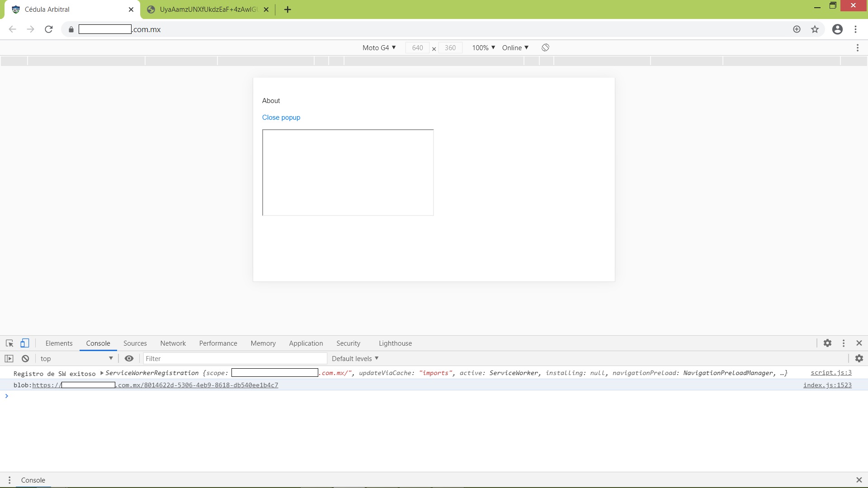Switch to the Lighthouse tab
The width and height of the screenshot is (868, 488).
click(395, 343)
